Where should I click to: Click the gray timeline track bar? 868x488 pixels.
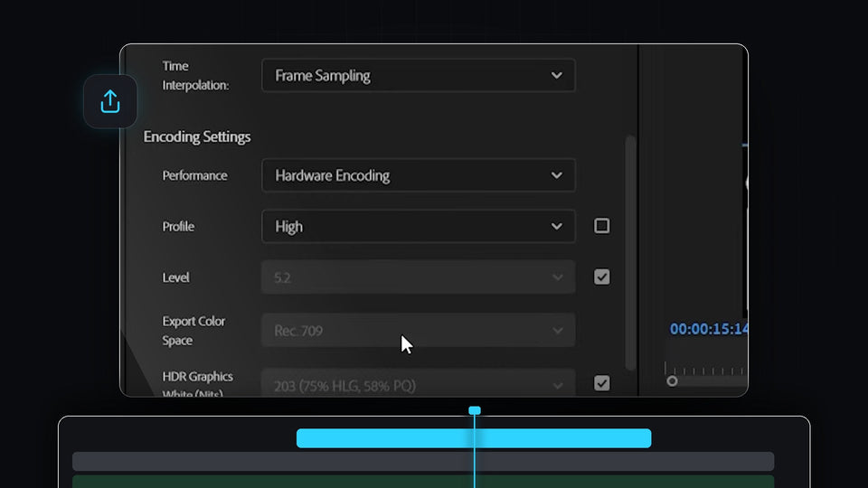[x=423, y=462]
